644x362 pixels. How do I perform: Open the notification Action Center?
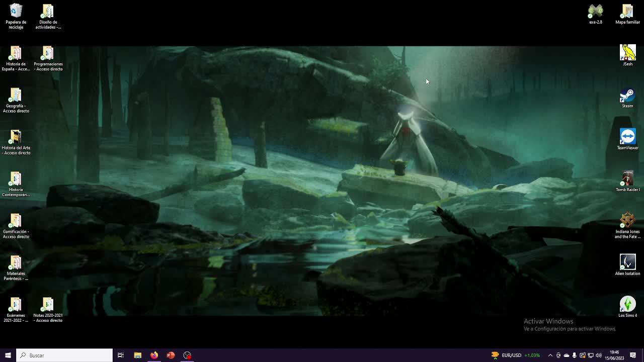tap(633, 355)
